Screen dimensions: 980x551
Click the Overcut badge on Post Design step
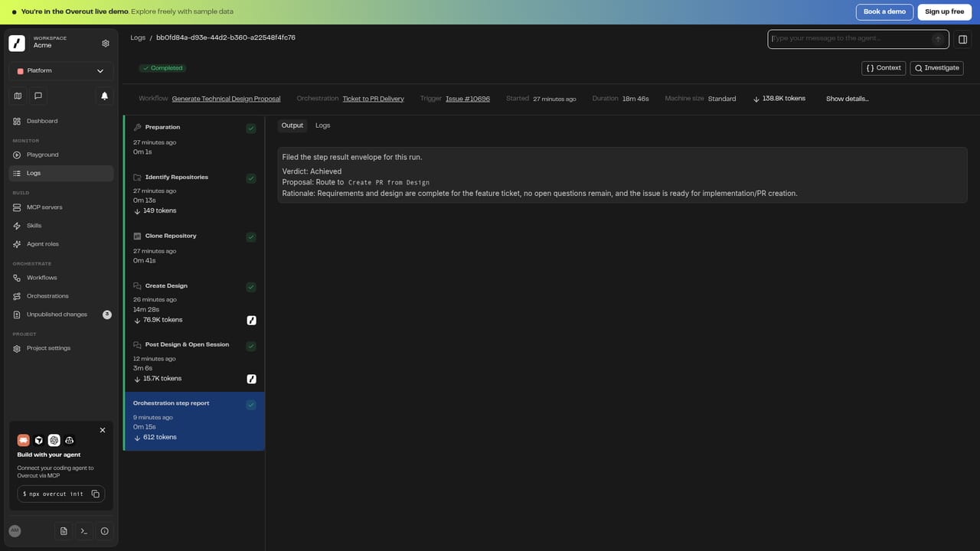pos(252,379)
